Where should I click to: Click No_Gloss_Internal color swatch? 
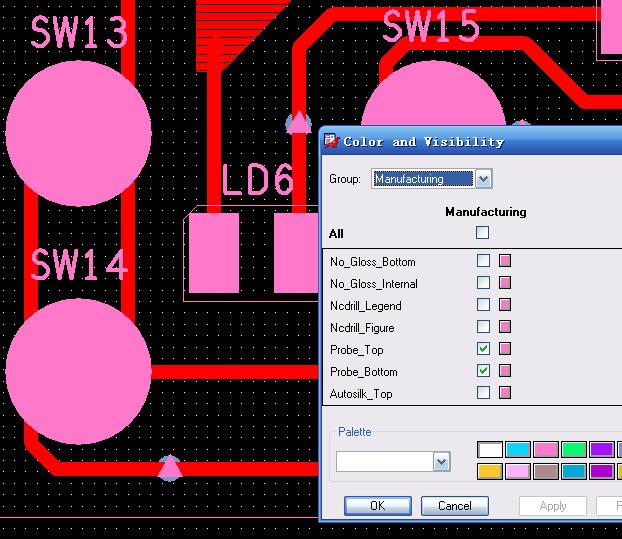(505, 283)
